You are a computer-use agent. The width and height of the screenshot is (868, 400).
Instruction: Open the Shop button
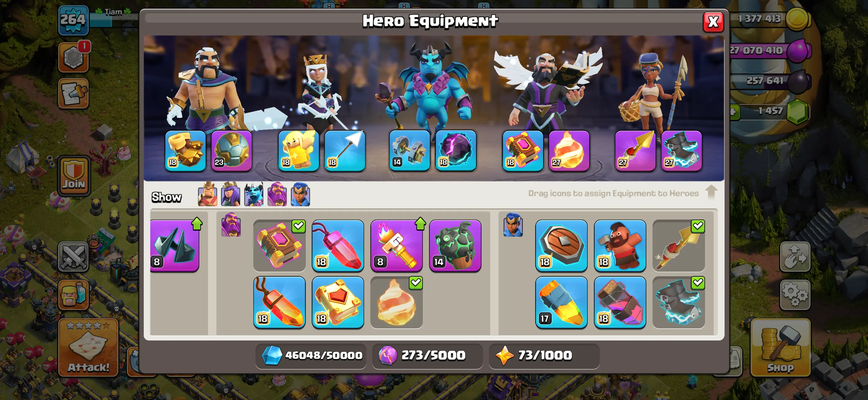(780, 348)
